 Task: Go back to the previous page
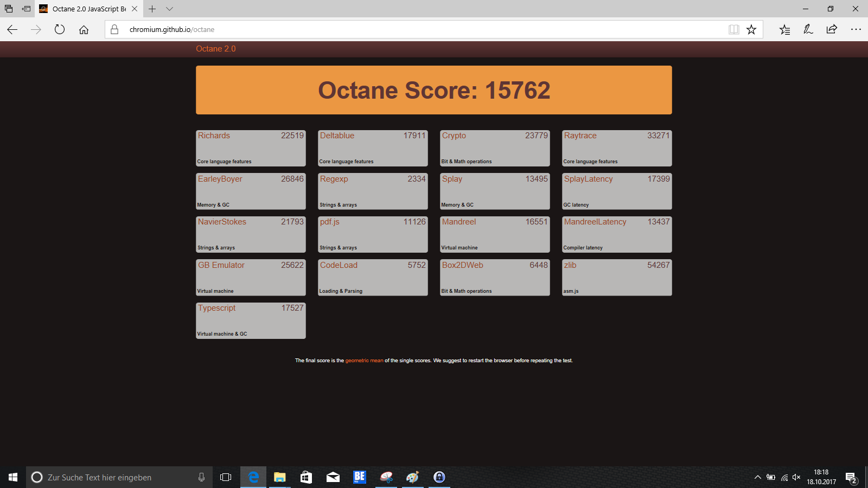pyautogui.click(x=12, y=29)
